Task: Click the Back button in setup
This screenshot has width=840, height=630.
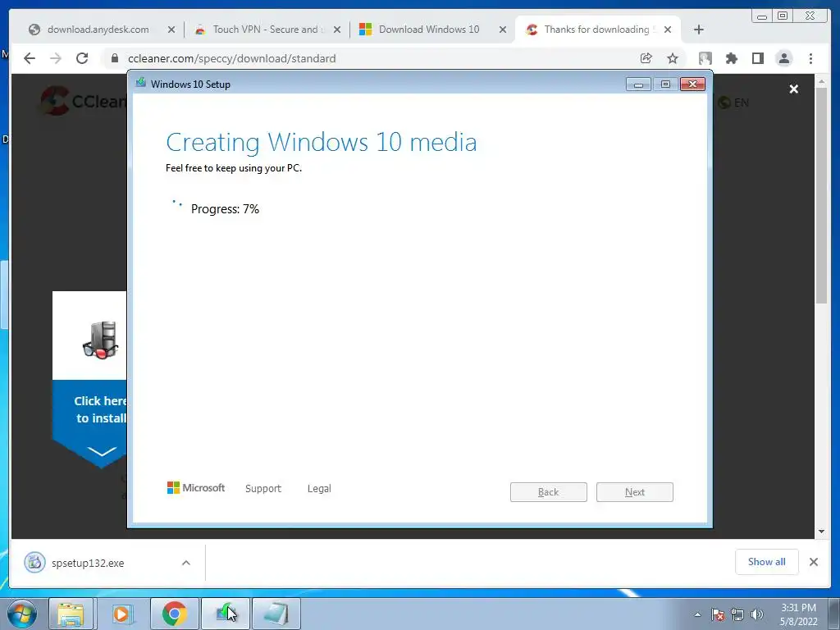Action: click(x=549, y=492)
